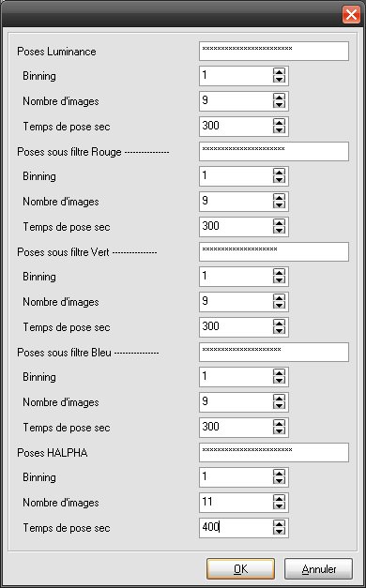Click the Poses HALPHA asterisk text field

coord(274,453)
